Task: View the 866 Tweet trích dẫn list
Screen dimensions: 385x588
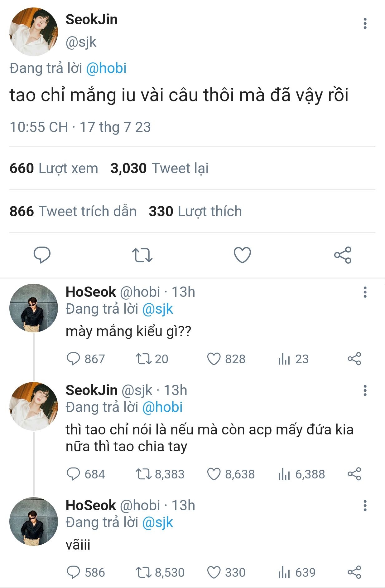Action: click(x=73, y=211)
